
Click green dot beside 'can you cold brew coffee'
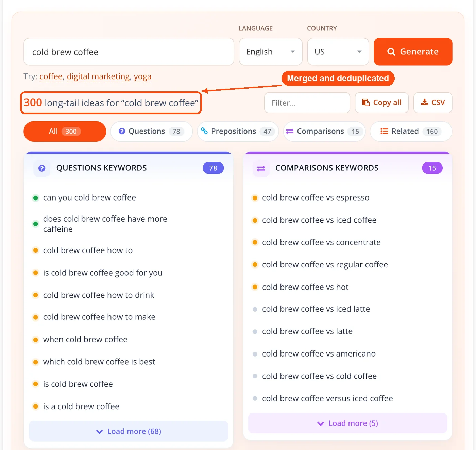click(35, 198)
